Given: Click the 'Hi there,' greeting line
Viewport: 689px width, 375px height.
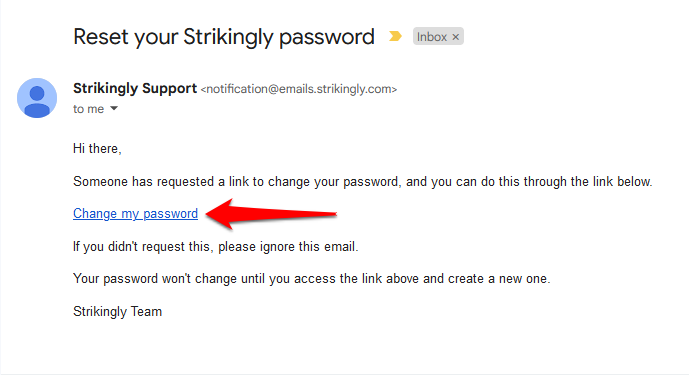Looking at the screenshot, I should [x=97, y=149].
